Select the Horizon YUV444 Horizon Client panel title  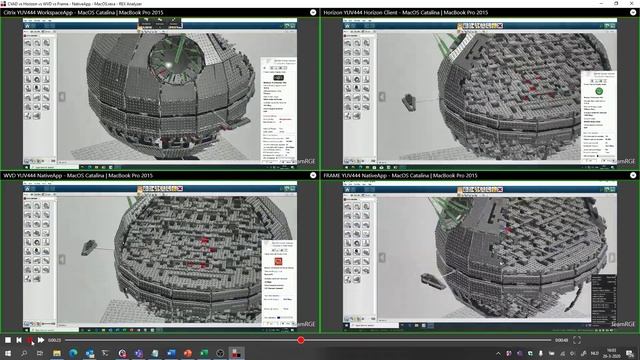[x=406, y=13]
